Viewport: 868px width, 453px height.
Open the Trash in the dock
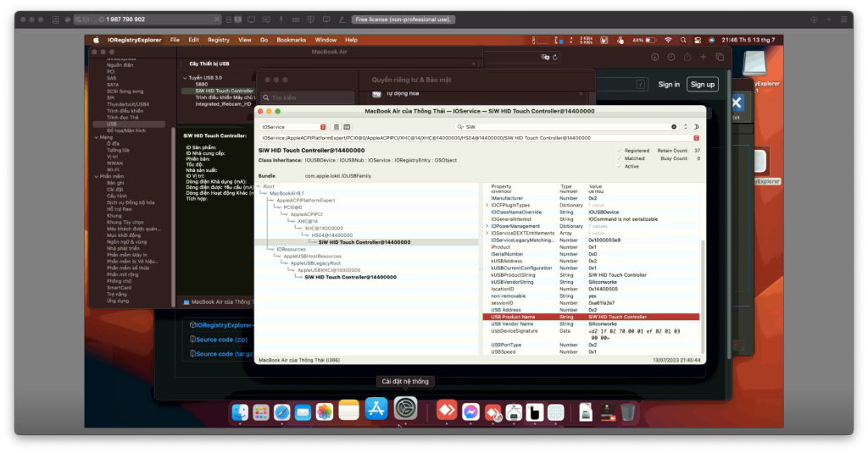click(x=627, y=412)
